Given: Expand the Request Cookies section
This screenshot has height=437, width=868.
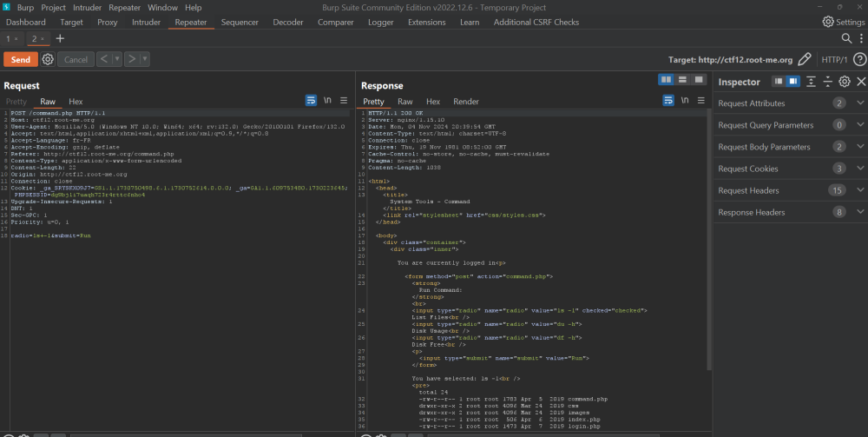Looking at the screenshot, I should (860, 169).
